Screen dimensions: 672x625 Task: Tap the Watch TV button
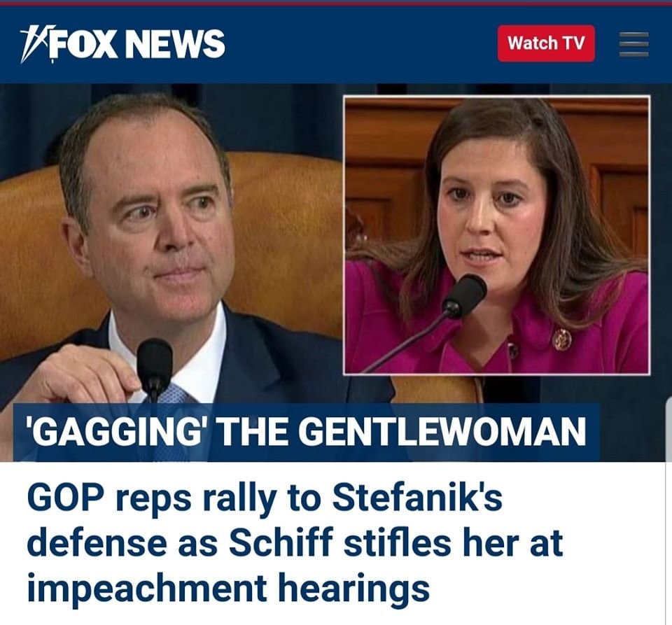point(546,43)
